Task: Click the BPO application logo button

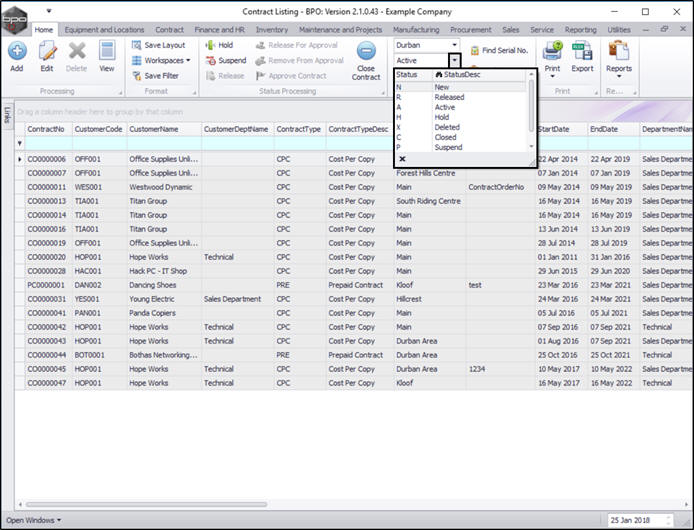Action: (14, 20)
